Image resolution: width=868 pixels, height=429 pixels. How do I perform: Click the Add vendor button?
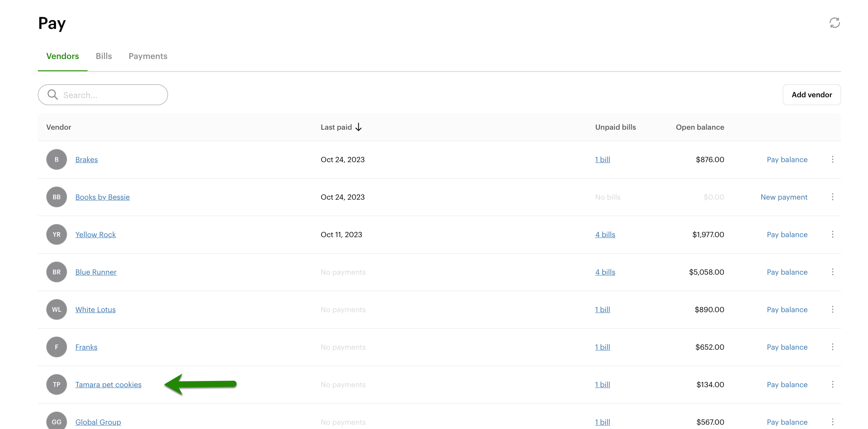(811, 95)
